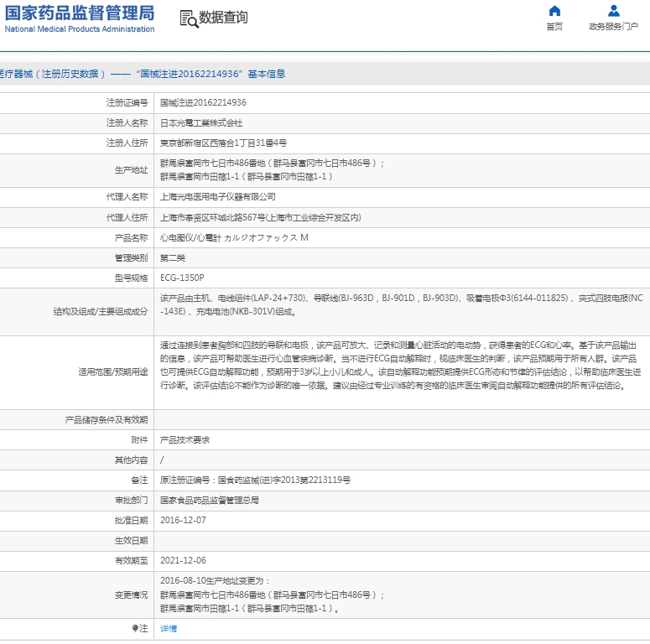
Task: Click the 审批部门 row label
Action: (131, 501)
